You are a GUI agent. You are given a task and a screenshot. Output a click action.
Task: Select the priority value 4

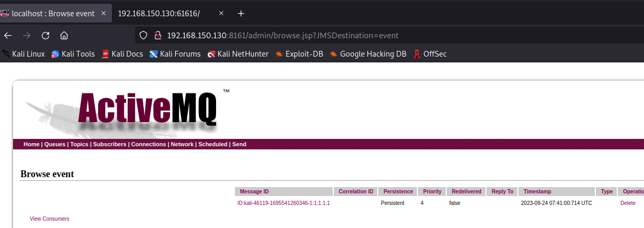pos(422,203)
